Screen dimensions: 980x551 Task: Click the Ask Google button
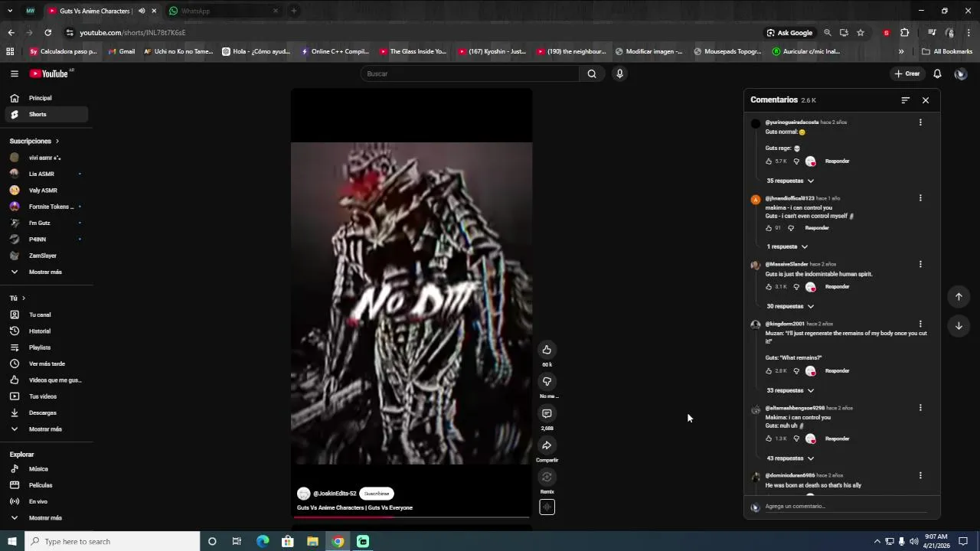pyautogui.click(x=790, y=33)
